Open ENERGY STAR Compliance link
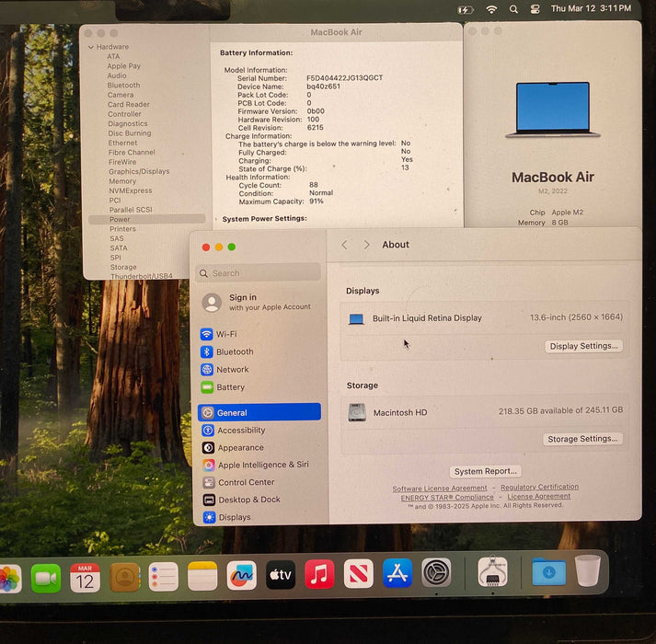The width and height of the screenshot is (656, 644). coord(447,498)
